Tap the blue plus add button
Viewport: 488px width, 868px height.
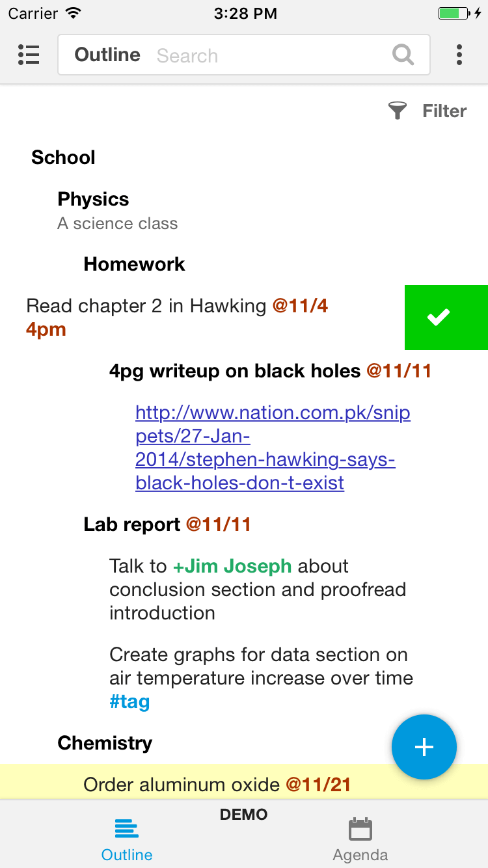tap(424, 747)
